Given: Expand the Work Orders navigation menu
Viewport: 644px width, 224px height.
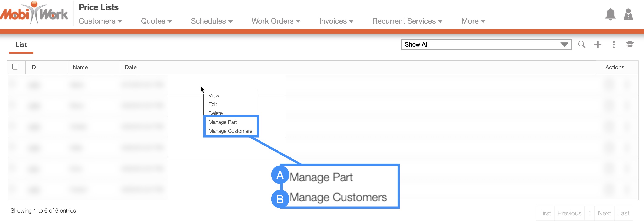Looking at the screenshot, I should point(276,21).
